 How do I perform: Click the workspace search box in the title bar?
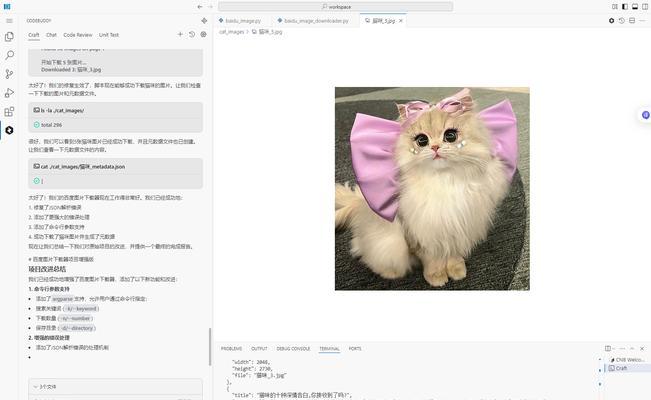(335, 7)
